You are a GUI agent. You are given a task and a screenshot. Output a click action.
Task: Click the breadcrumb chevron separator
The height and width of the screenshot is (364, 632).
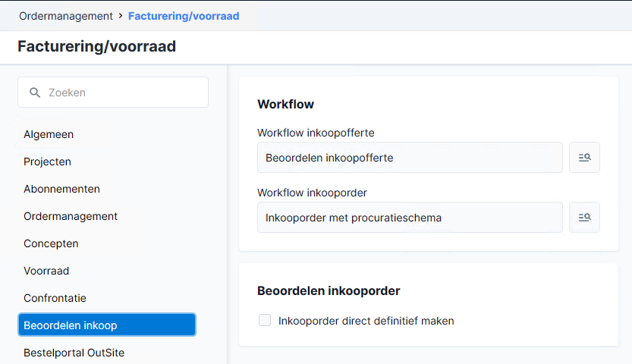[121, 16]
